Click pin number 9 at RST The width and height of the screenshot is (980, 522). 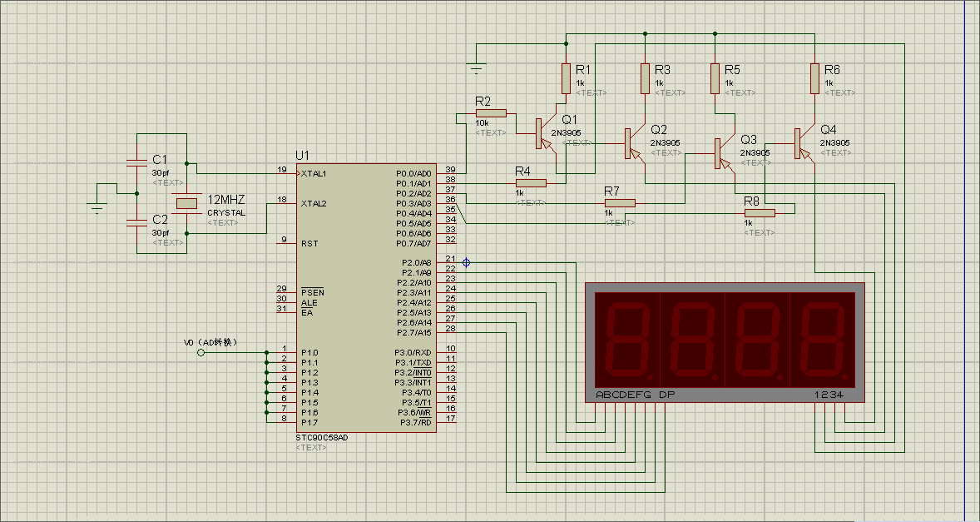(285, 240)
